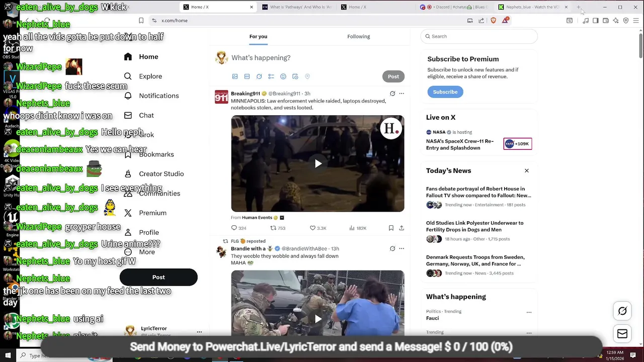Bookmark the Breaking911 post
The height and width of the screenshot is (362, 644).
[391, 228]
